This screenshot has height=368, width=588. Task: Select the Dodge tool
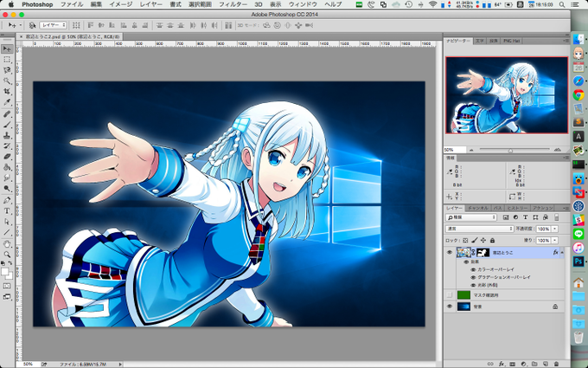pos(7,188)
